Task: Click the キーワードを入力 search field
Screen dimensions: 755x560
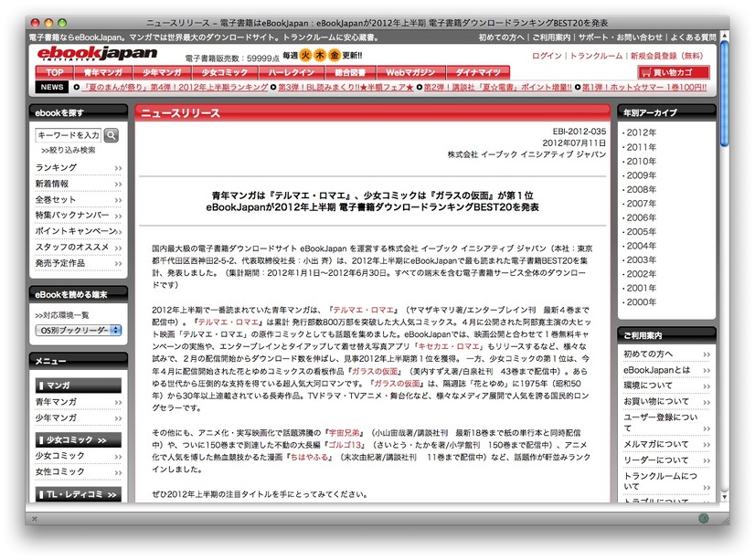Action: [68, 135]
